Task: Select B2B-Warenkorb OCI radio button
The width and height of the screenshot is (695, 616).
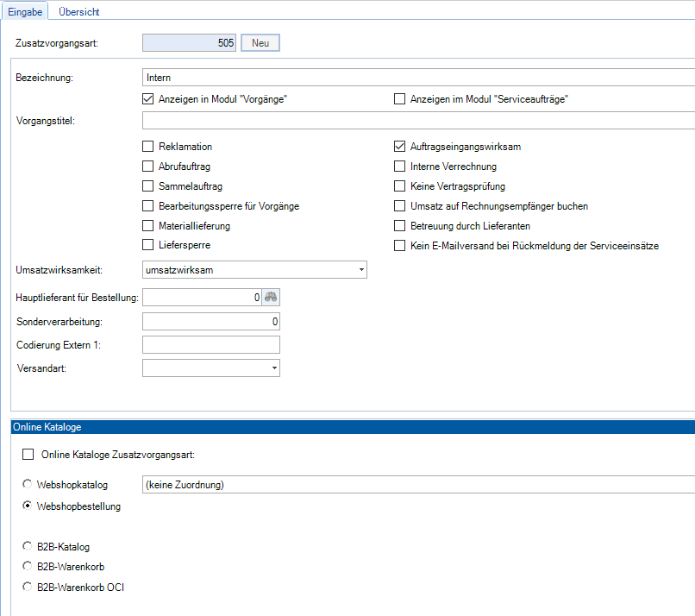Action: [28, 587]
